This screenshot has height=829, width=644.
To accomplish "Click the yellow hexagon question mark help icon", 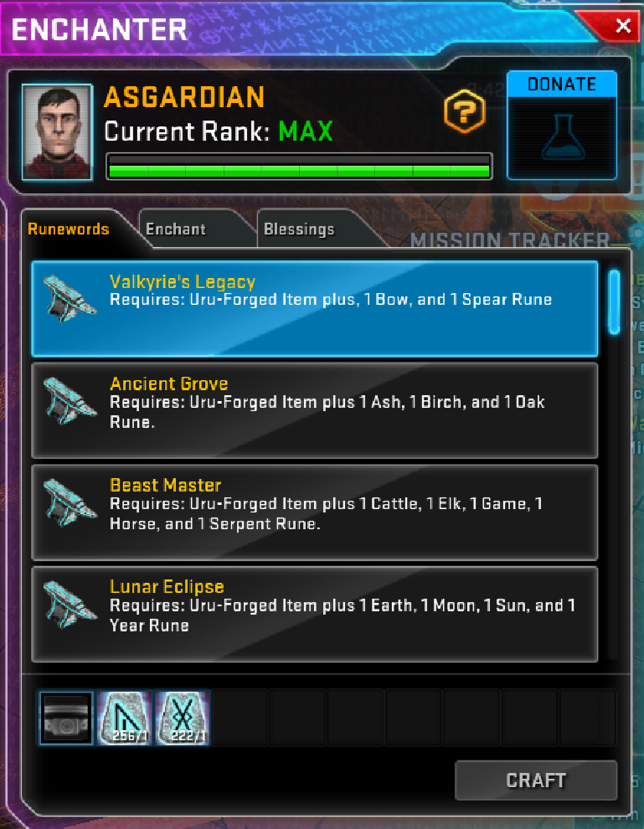I will [x=464, y=111].
